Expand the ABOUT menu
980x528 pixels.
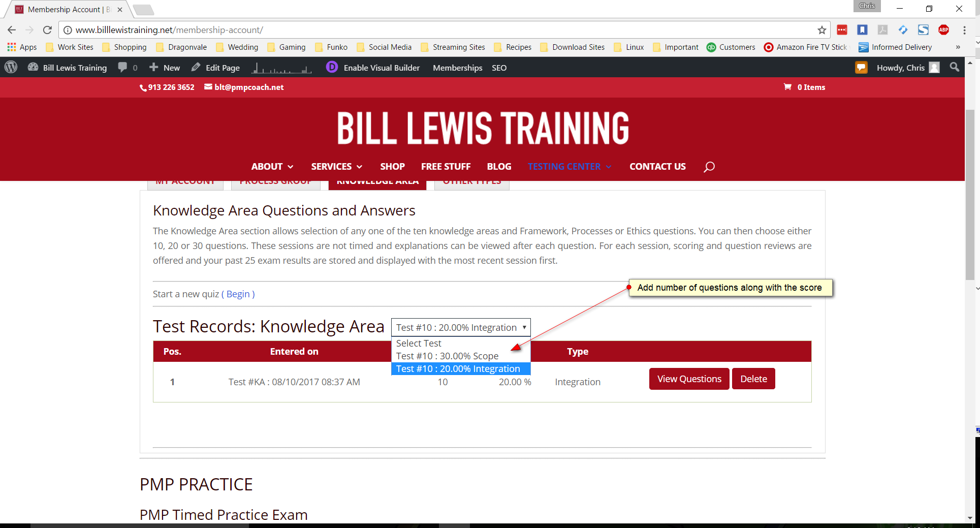(x=272, y=167)
